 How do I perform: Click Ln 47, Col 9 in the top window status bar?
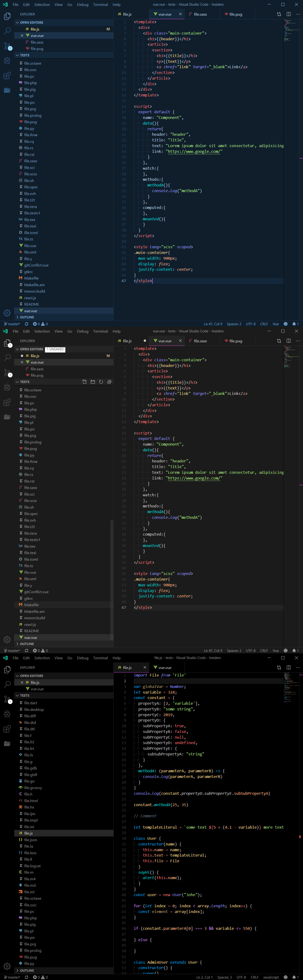(213, 324)
